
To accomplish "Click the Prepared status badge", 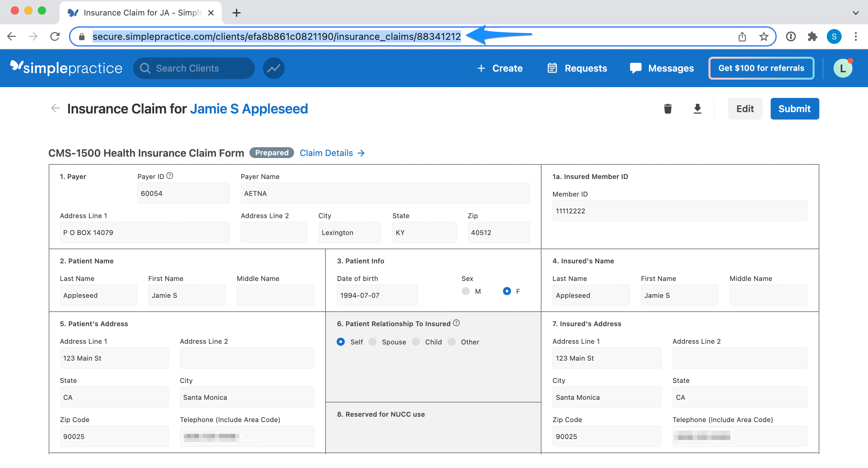I will (x=272, y=153).
